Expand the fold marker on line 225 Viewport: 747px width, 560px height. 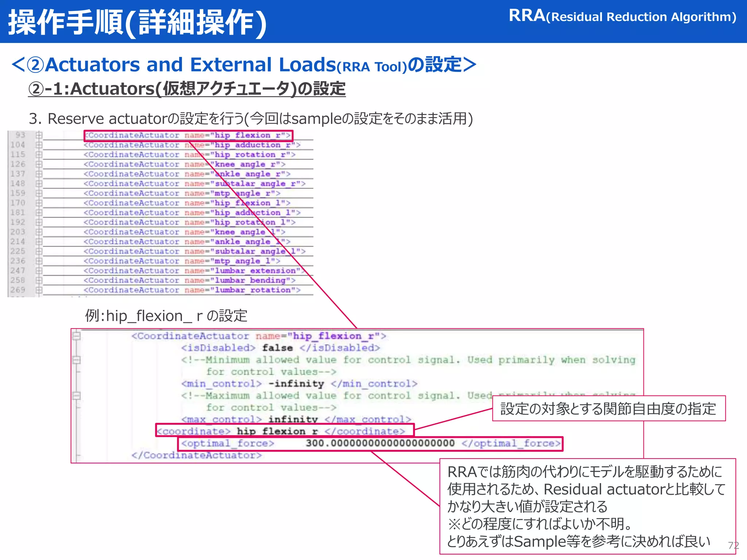39,251
